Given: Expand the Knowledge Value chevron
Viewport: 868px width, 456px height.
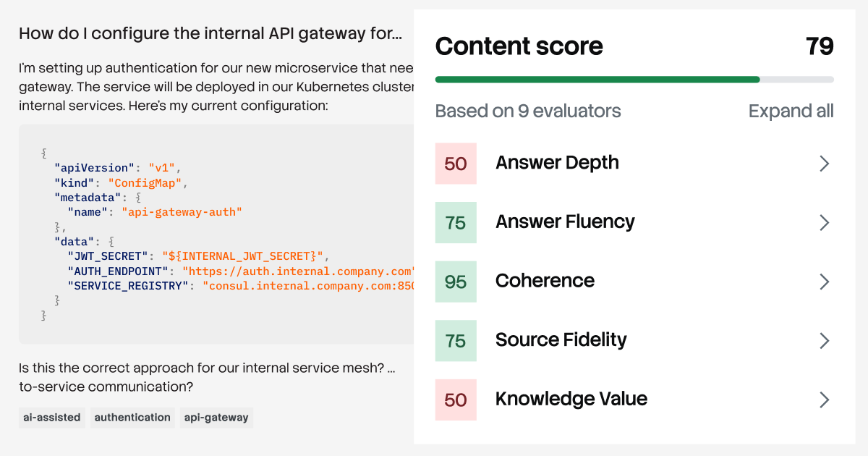Looking at the screenshot, I should click(x=824, y=400).
